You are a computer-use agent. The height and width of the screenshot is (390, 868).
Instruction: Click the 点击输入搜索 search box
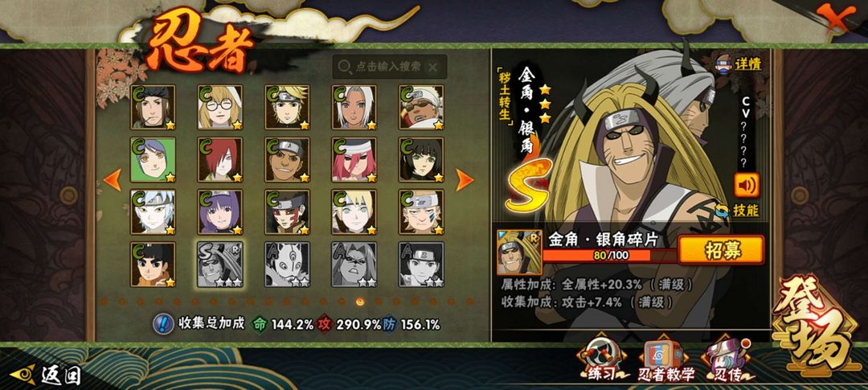[x=389, y=67]
